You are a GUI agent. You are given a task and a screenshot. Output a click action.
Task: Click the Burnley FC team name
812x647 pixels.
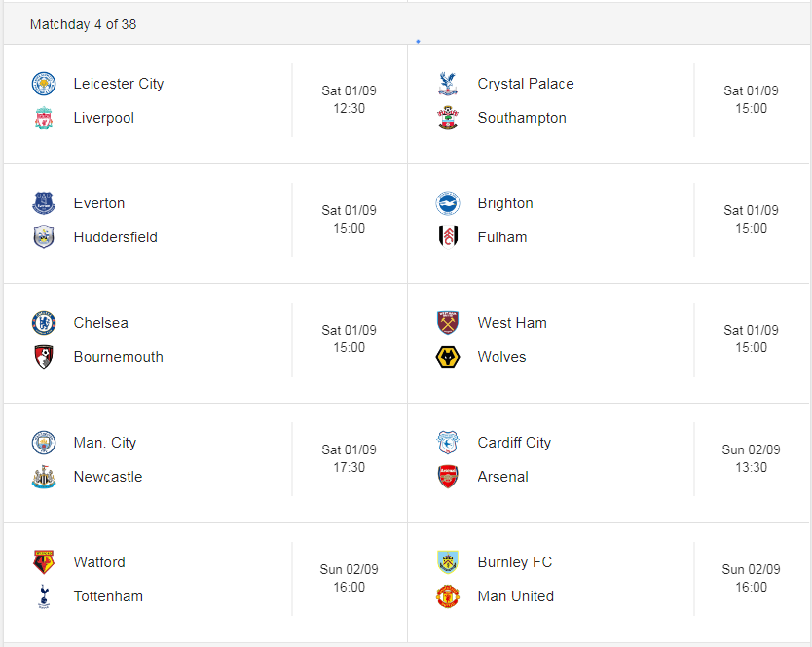click(x=515, y=562)
